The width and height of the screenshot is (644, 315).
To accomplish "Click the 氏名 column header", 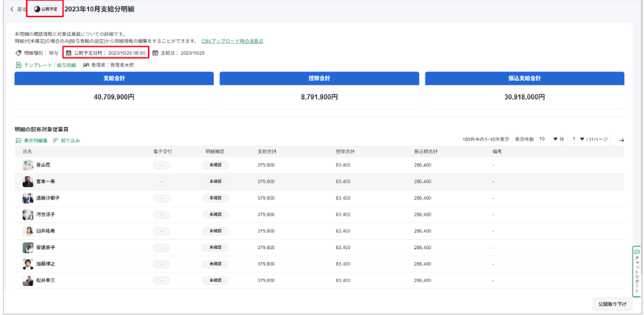I will (27, 152).
